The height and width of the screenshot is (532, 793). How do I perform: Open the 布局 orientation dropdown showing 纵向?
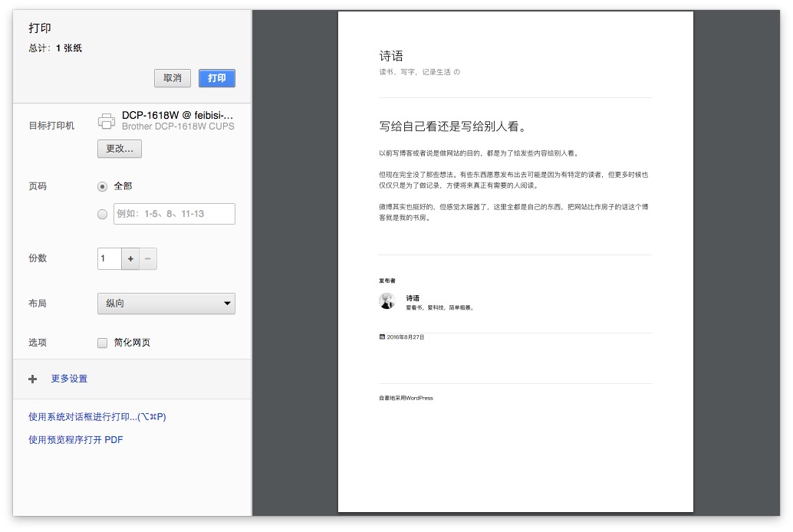click(166, 304)
